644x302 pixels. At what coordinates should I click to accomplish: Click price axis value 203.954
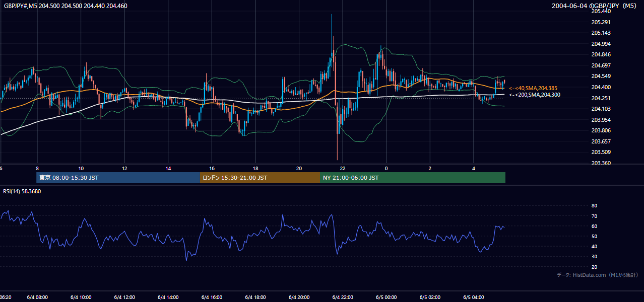[x=601, y=120]
